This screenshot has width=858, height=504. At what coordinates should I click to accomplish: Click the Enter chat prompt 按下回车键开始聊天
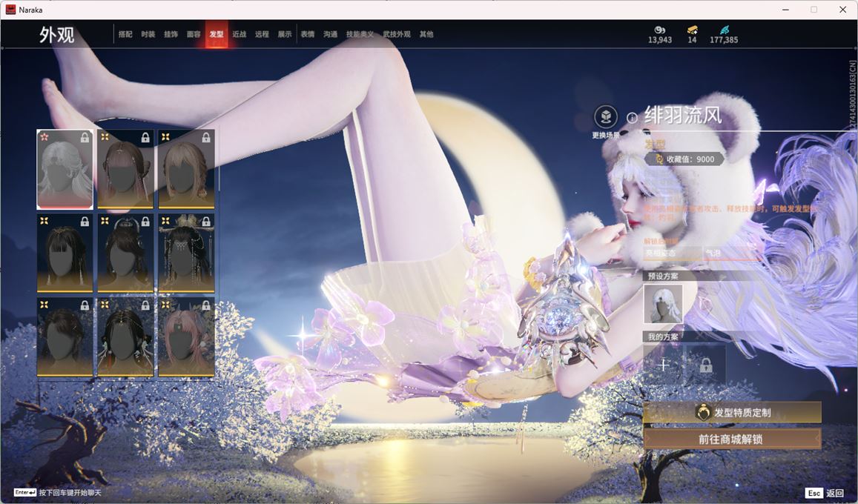coord(58,493)
